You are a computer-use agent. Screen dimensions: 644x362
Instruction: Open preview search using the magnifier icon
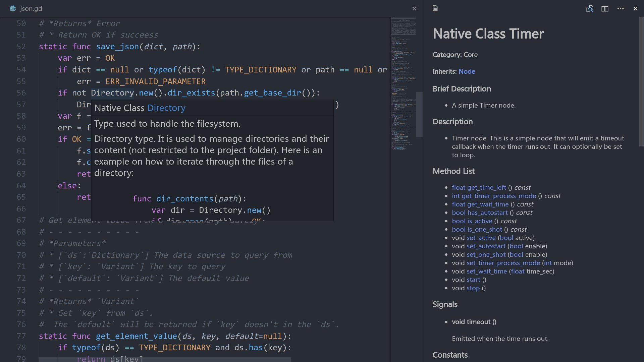coord(590,9)
